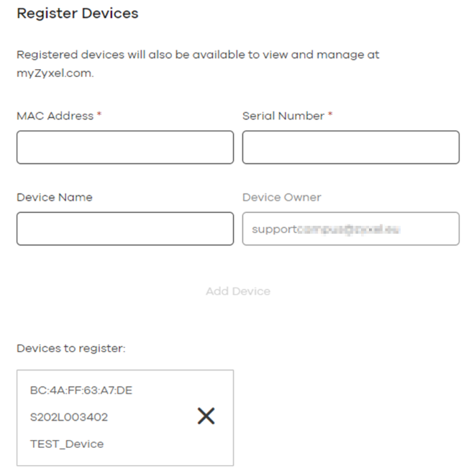Image resolution: width=474 pixels, height=476 pixels.
Task: Click the Register Devices heading
Action: pyautogui.click(x=77, y=14)
